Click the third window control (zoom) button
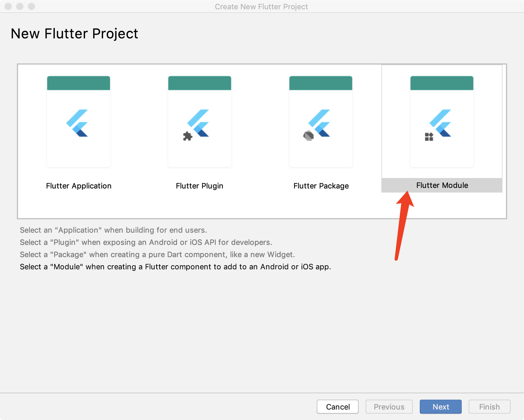Image resolution: width=524 pixels, height=420 pixels. point(31,6)
